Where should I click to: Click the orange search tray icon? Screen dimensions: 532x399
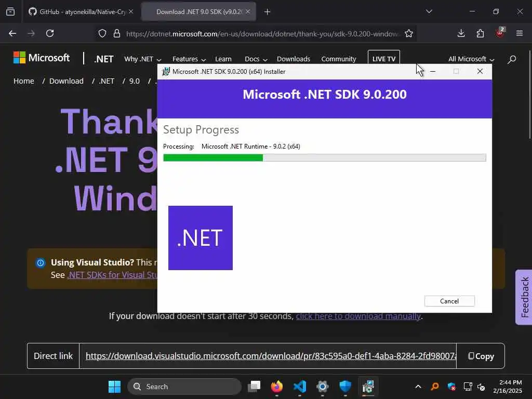point(435,387)
